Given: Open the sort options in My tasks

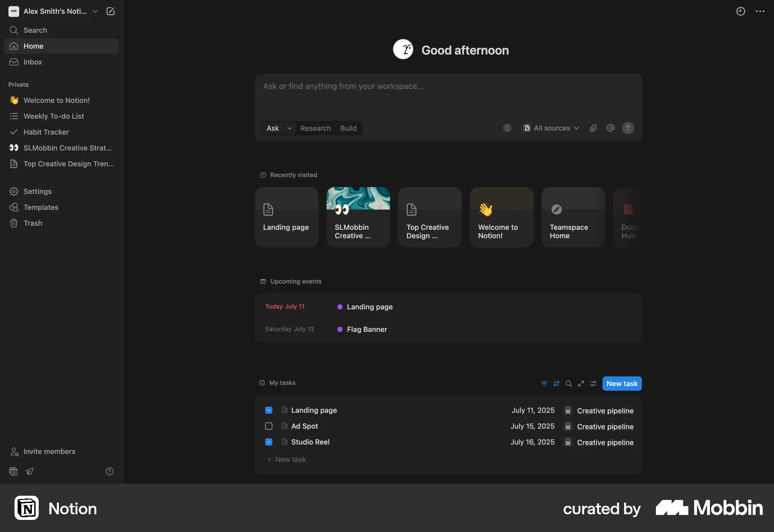Looking at the screenshot, I should tap(556, 383).
